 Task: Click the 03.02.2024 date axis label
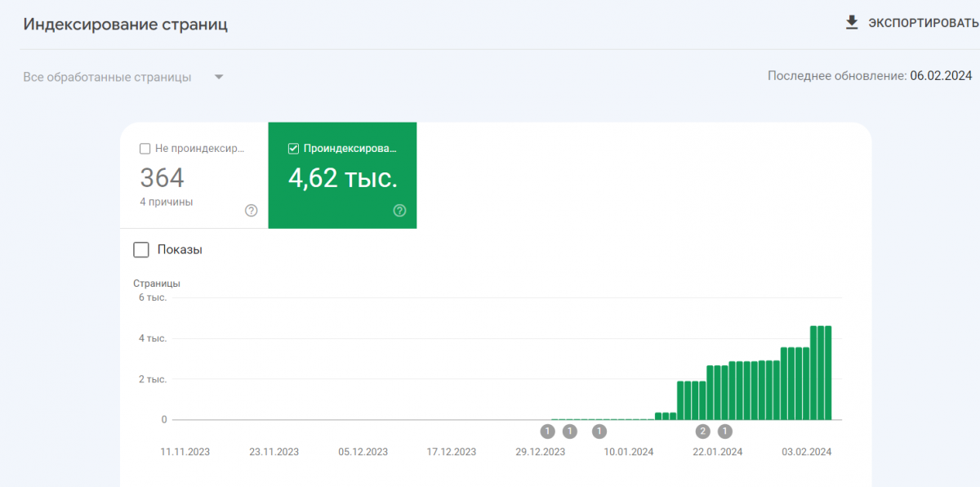(806, 452)
